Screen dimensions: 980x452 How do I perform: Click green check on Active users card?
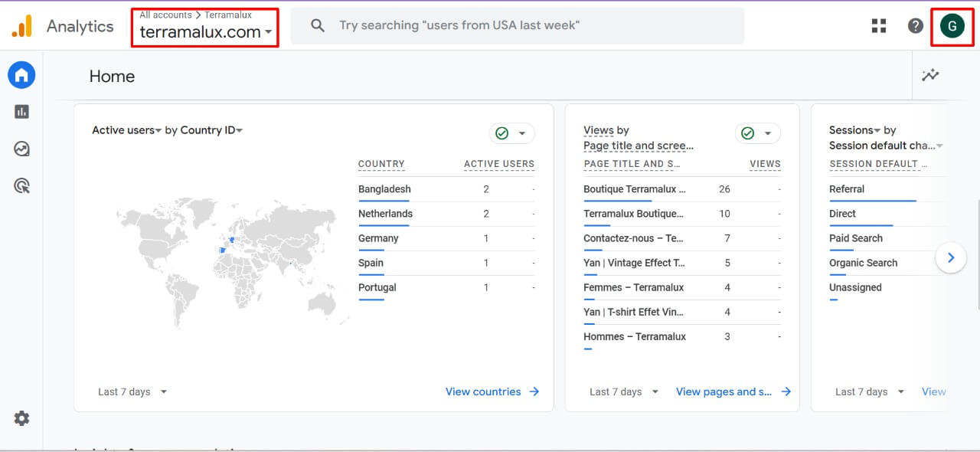point(502,133)
